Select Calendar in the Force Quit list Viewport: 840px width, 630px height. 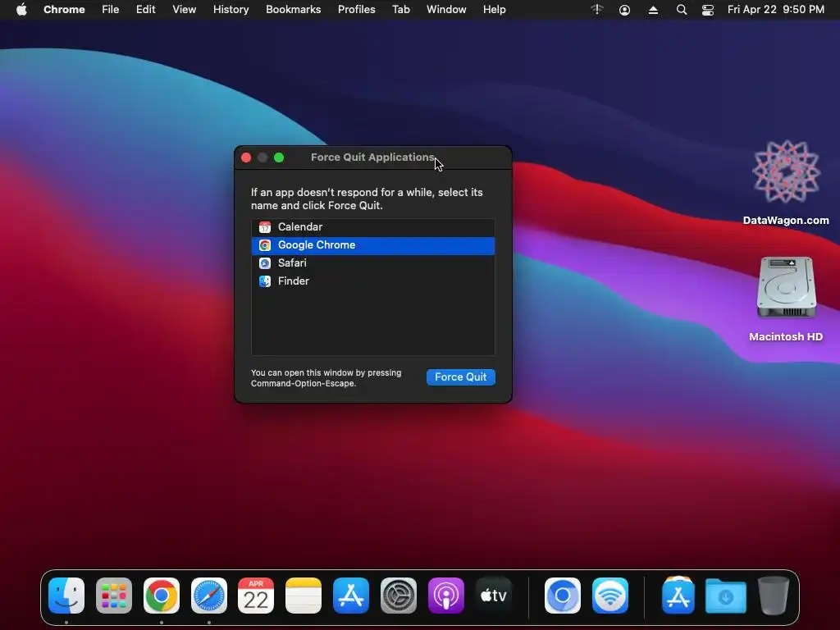point(373,227)
